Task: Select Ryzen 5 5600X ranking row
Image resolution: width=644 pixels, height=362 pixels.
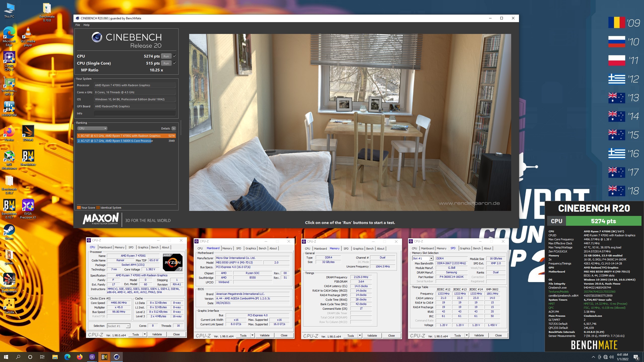Action: pos(127,141)
